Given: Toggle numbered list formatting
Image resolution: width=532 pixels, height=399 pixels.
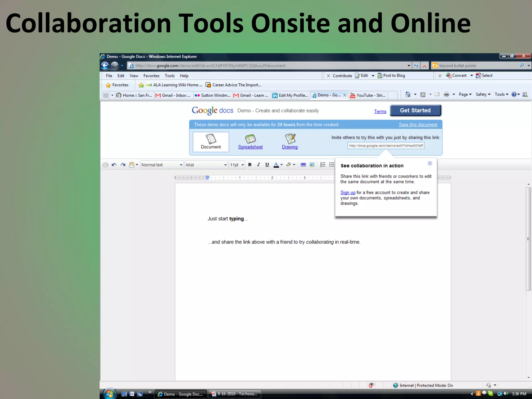Looking at the screenshot, I should coord(323,164).
